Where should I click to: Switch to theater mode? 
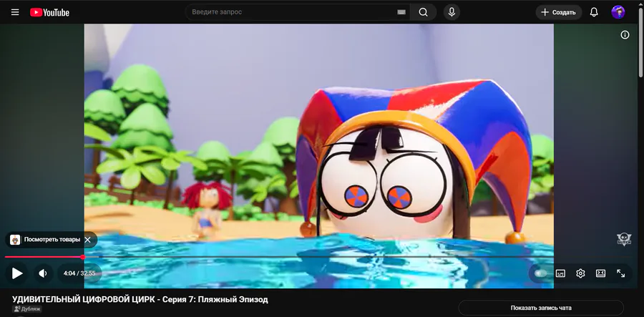[600, 273]
